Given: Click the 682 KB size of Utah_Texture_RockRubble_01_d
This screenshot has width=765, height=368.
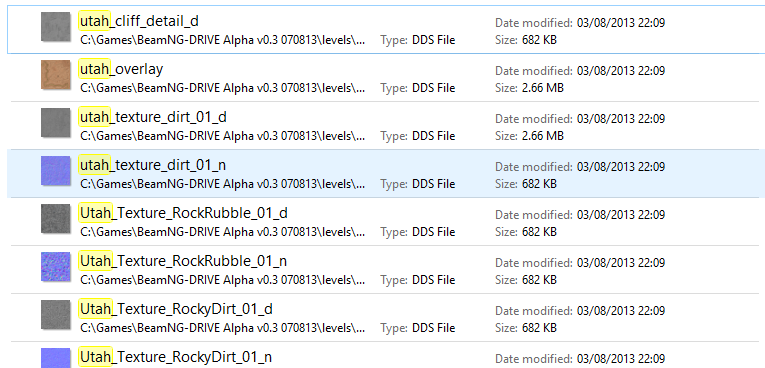Looking at the screenshot, I should 539,232.
